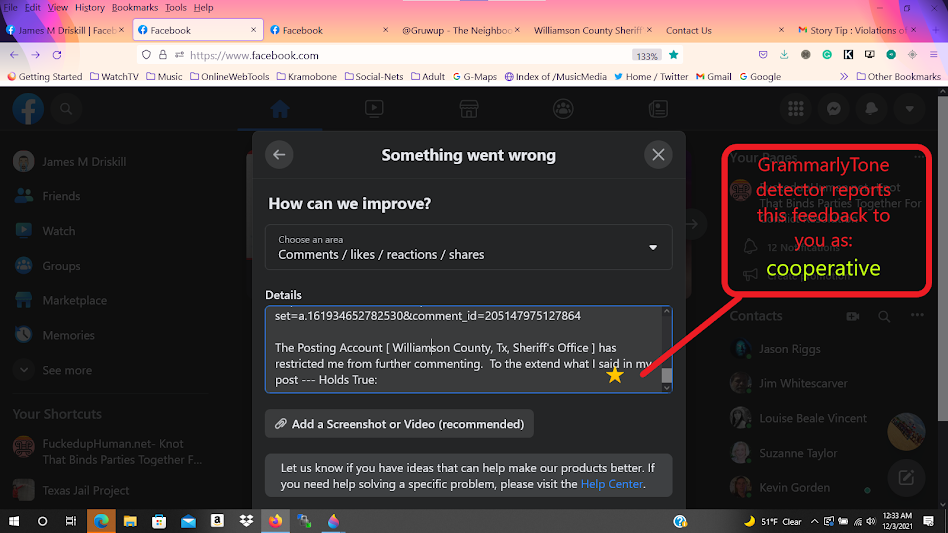Switch to Story Tip Gmail tab
This screenshot has height=533, width=948.
point(857,30)
